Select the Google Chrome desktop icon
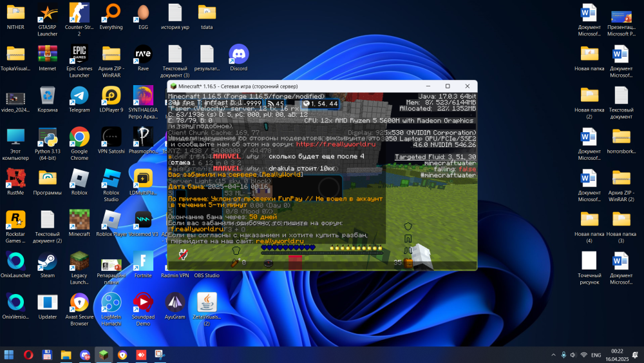644x363 pixels. (x=79, y=144)
